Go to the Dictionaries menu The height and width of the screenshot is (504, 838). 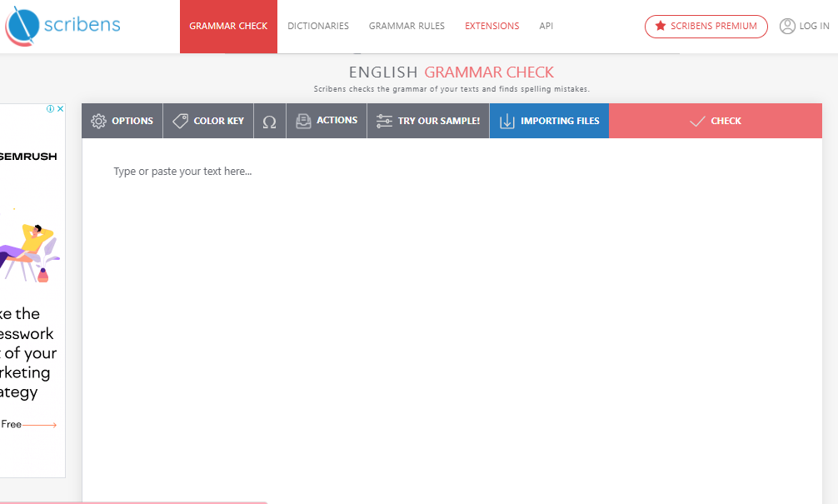click(318, 26)
